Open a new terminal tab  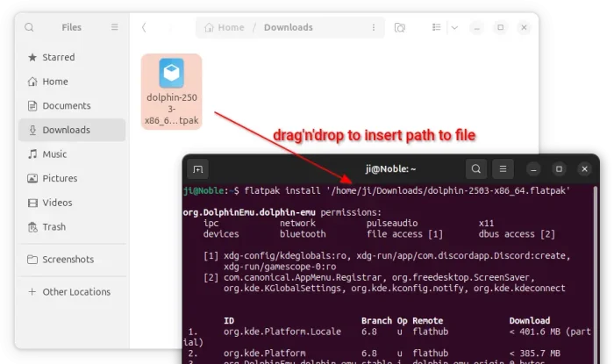point(198,169)
